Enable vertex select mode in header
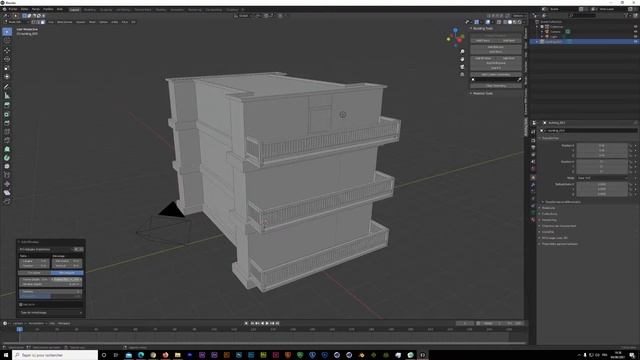This screenshot has width=640, height=360. 34,22
